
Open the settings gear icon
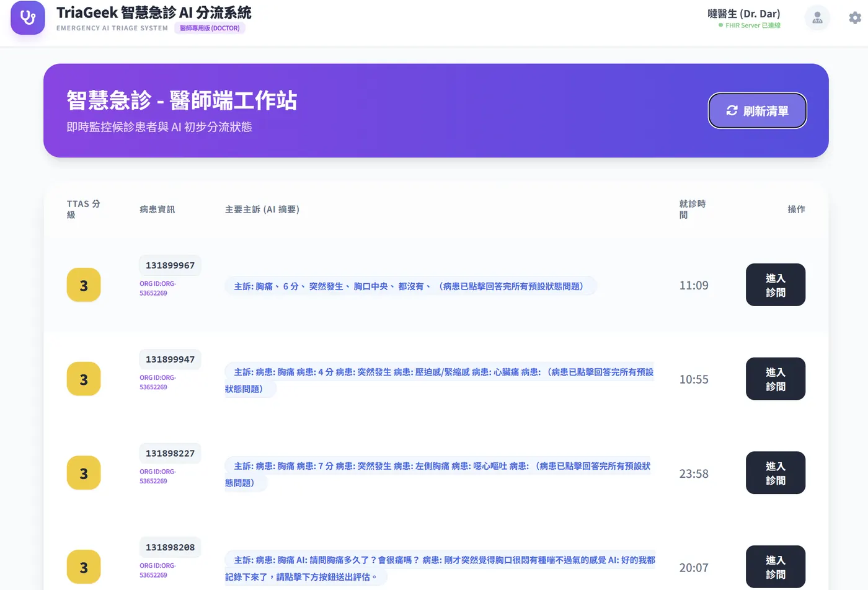pos(855,18)
